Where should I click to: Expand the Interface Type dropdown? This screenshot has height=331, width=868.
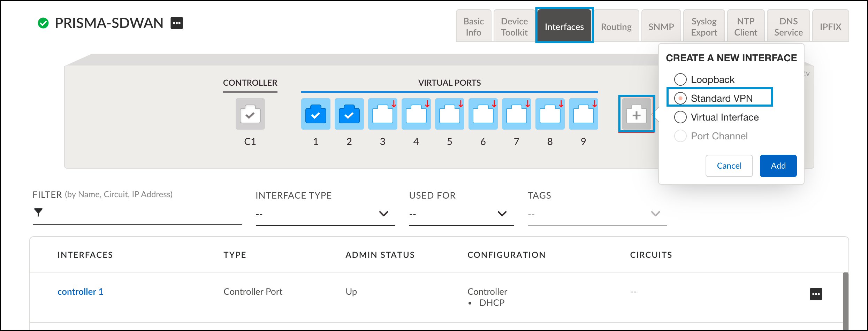(x=325, y=214)
